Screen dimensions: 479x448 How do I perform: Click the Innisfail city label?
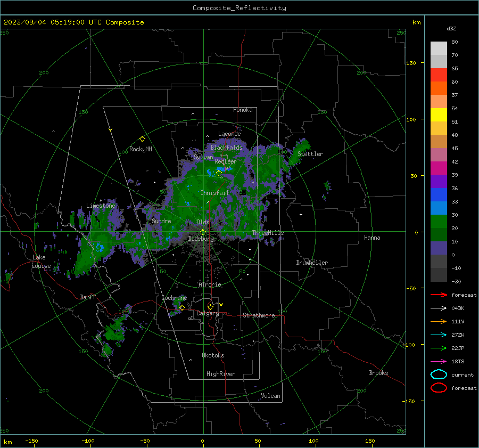[x=215, y=193]
